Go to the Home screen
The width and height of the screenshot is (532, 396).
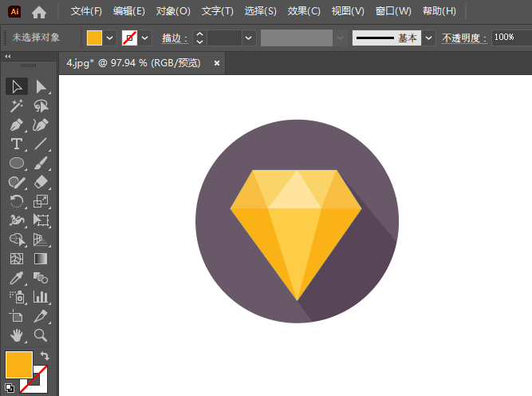pos(39,12)
